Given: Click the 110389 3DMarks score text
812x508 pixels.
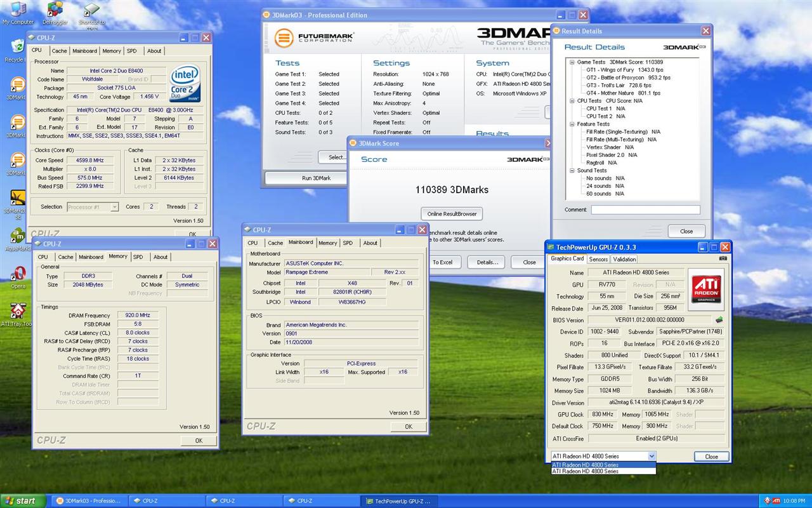Looking at the screenshot, I should (452, 189).
